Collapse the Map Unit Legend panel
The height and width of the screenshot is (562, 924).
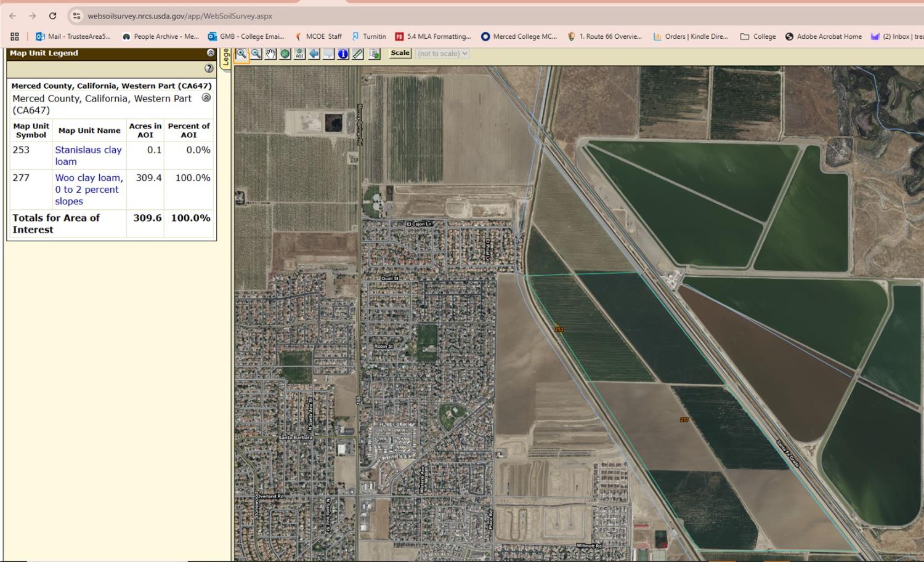point(210,53)
